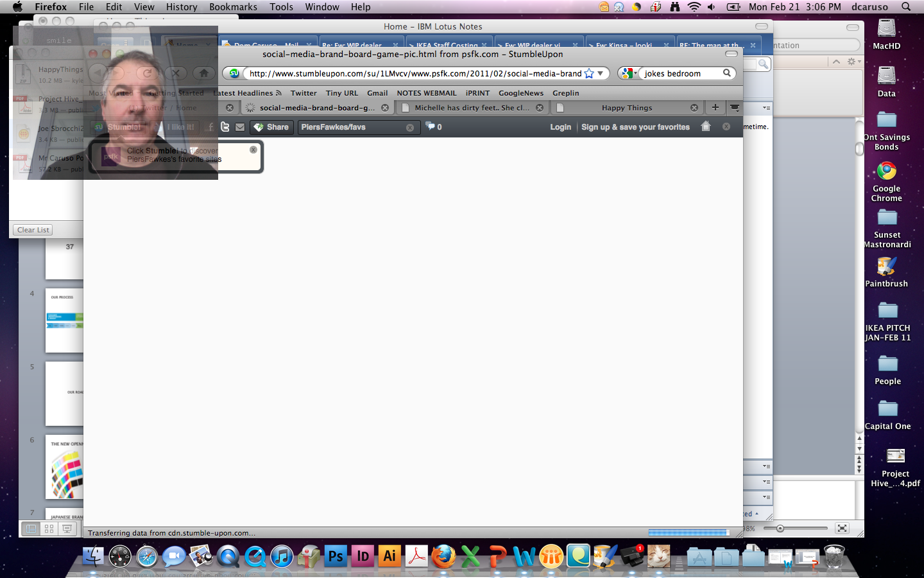Click the Clear List button
Screen dimensions: 924x578
(x=33, y=230)
